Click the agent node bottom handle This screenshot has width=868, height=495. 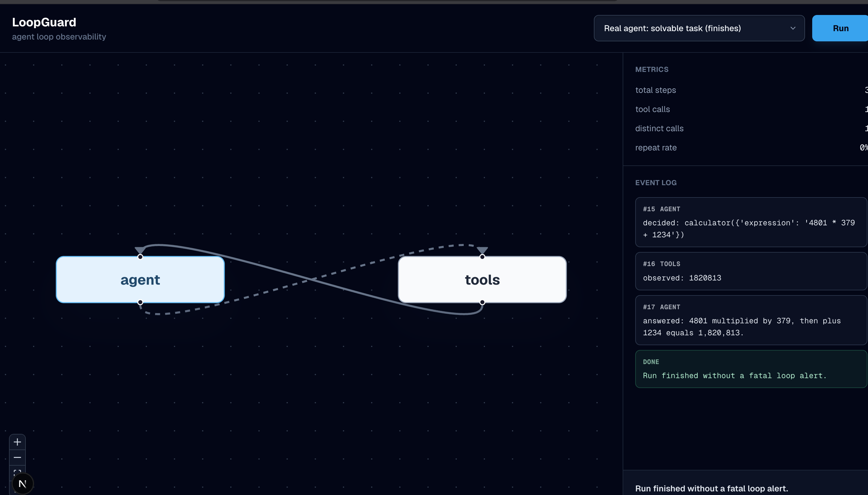coord(140,302)
